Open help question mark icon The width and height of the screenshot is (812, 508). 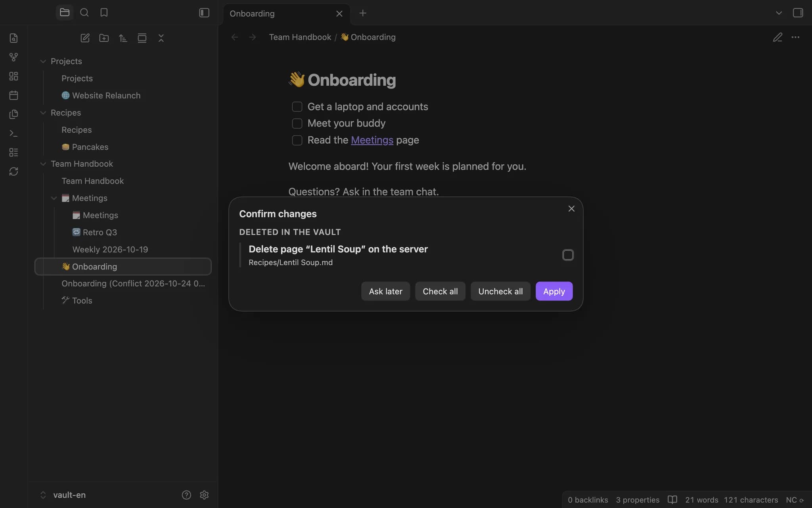click(186, 495)
